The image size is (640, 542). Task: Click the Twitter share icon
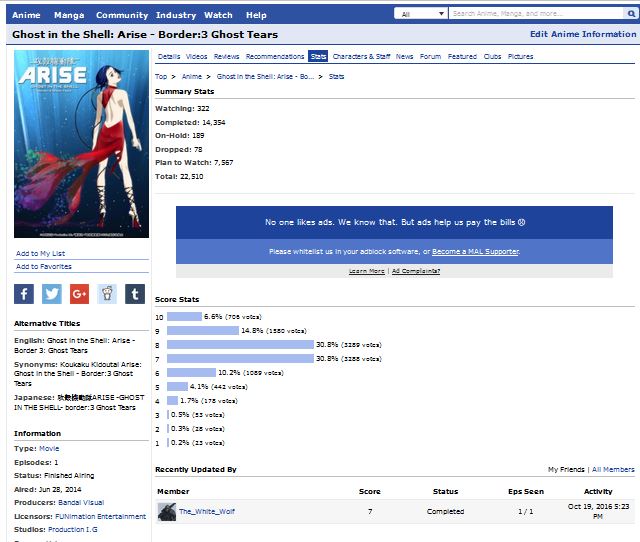52,294
